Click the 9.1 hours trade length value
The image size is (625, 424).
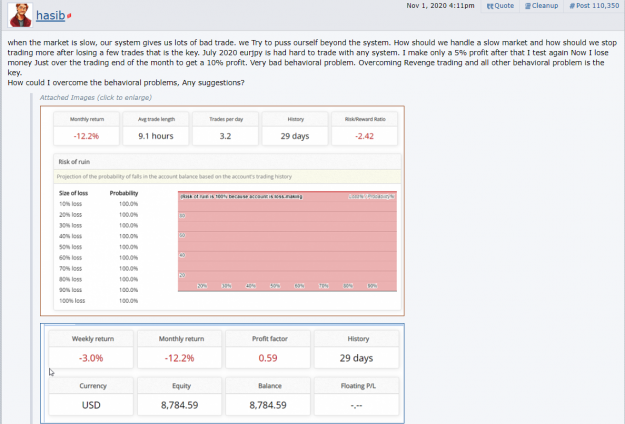tap(156, 136)
